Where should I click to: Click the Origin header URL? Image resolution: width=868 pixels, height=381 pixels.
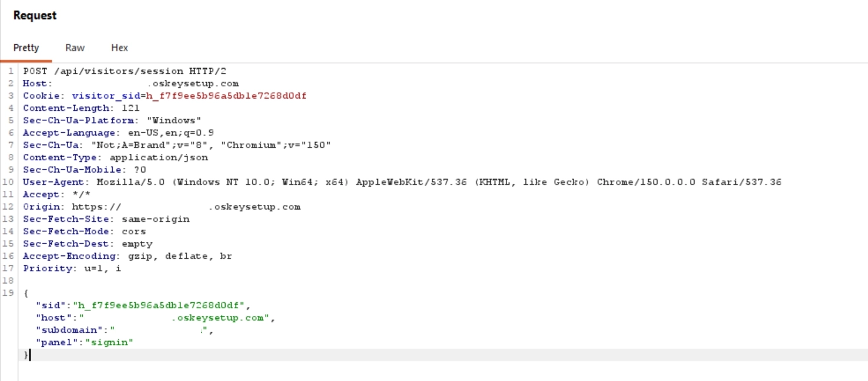click(x=186, y=207)
